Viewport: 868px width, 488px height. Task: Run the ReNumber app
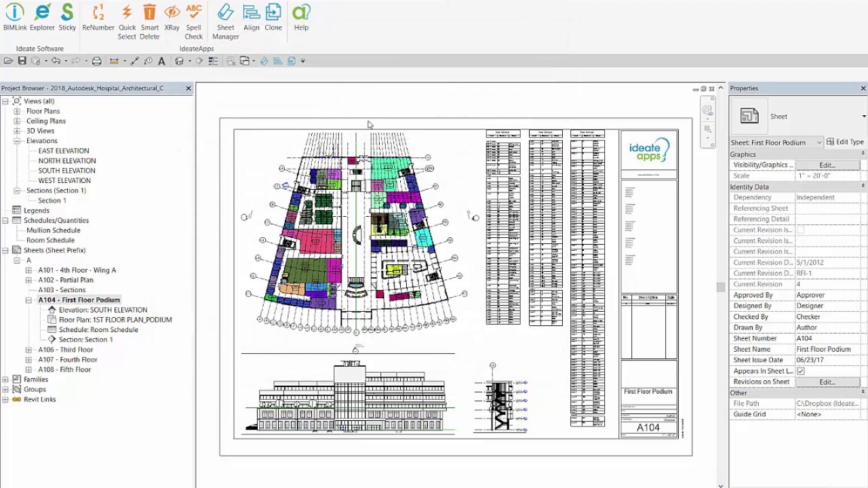98,18
